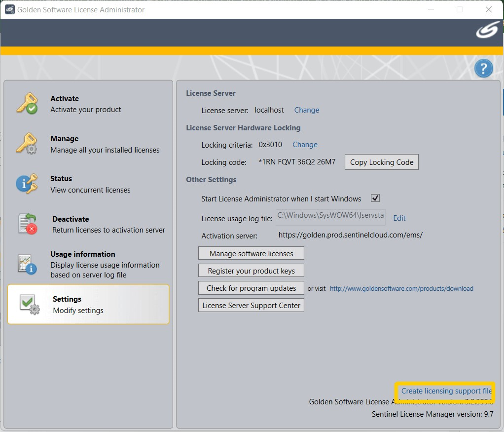This screenshot has height=432, width=504.
Task: Open License Server Support Center
Action: pyautogui.click(x=251, y=306)
